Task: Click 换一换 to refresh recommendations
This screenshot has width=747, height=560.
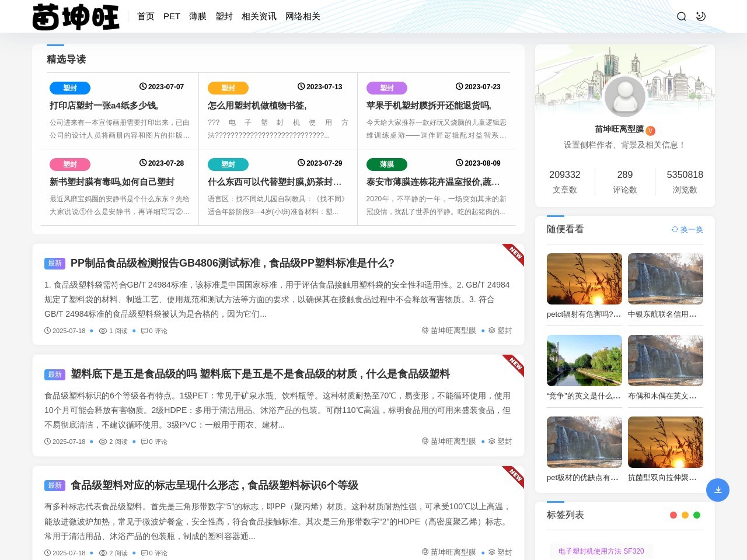Action: coord(686,229)
